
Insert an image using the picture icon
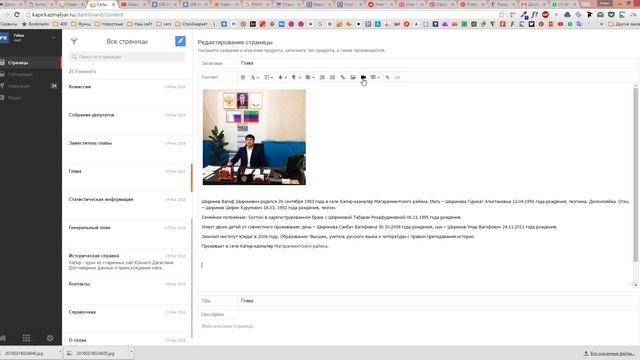[x=353, y=77]
